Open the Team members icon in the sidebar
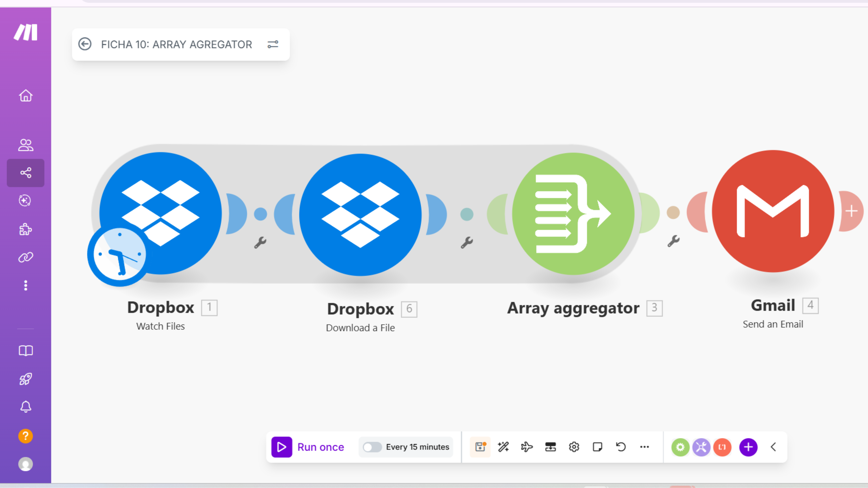Screen dimensions: 868x488 click(x=26, y=145)
